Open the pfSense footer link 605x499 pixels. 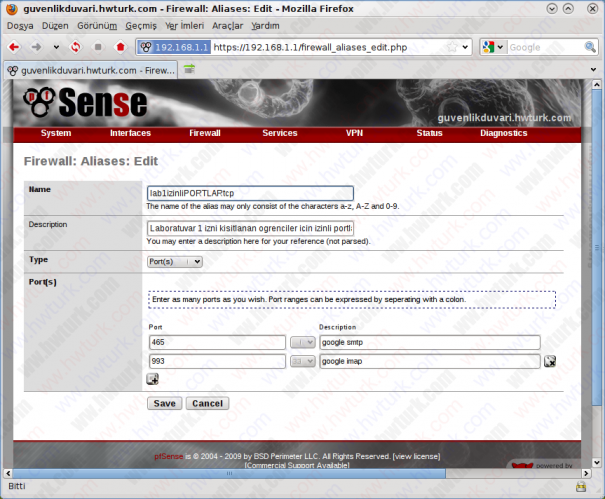tap(169, 456)
